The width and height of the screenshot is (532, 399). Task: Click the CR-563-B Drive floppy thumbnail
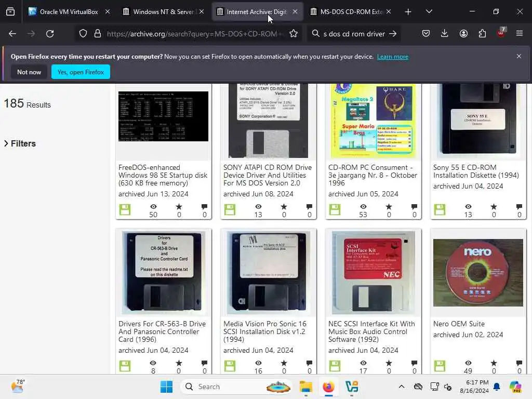[164, 273]
